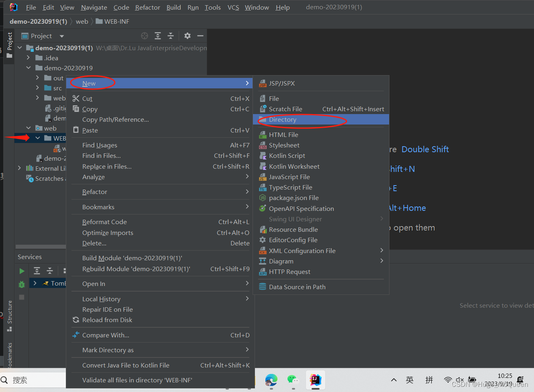The height and width of the screenshot is (392, 534).
Task: Click the gear icon beside EditorConfig File
Action: coord(263,240)
